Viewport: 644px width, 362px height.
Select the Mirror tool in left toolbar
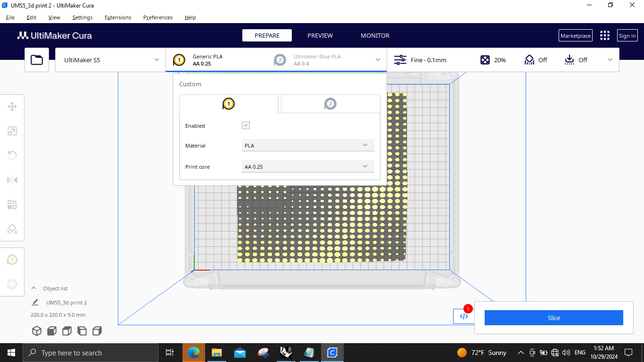tap(12, 180)
